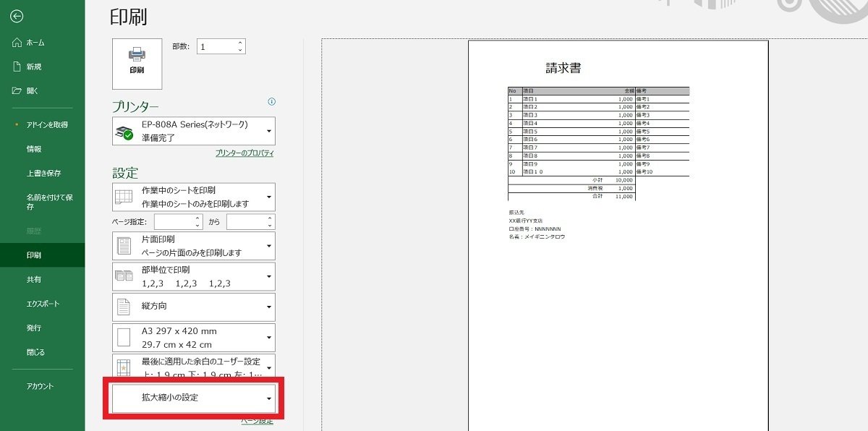Click the back arrow to exit Backstage view

point(16,16)
